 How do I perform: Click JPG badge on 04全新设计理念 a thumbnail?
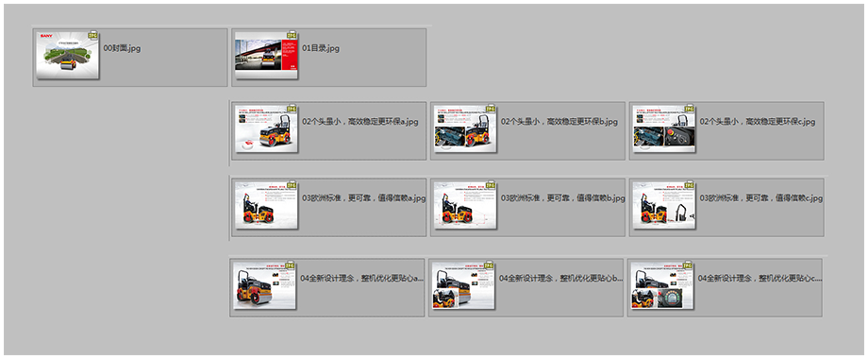[290, 265]
